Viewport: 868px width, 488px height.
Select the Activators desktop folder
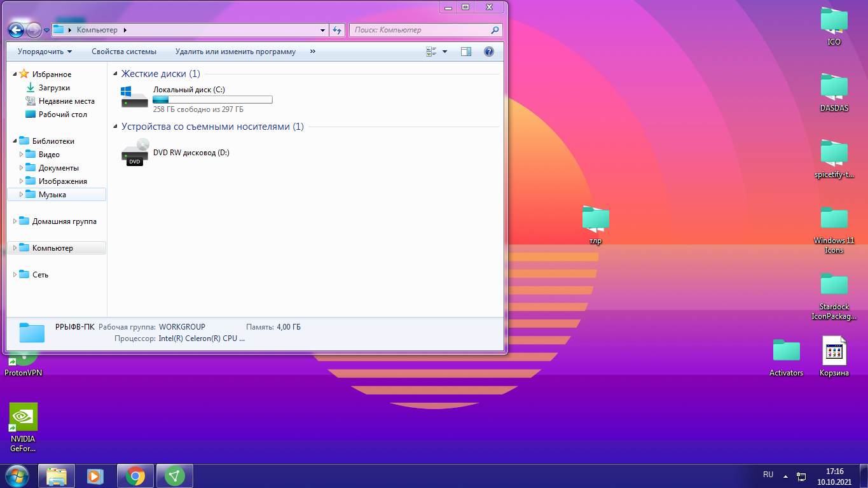pyautogui.click(x=787, y=357)
